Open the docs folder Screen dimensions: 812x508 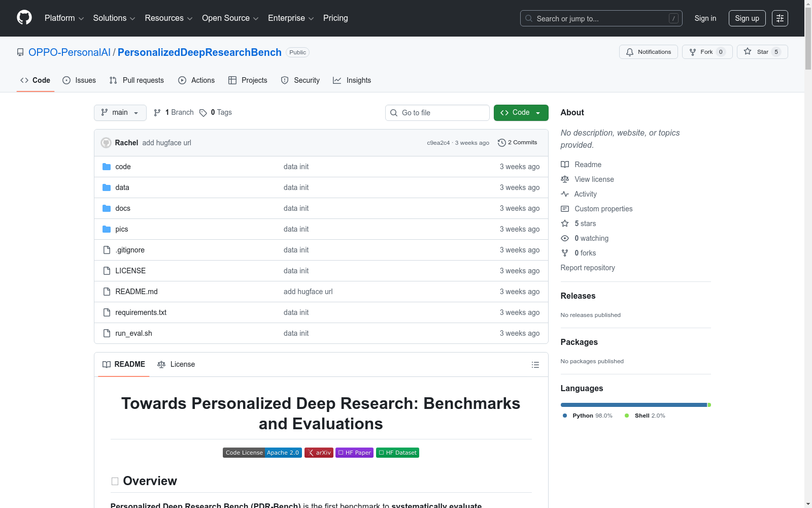pyautogui.click(x=123, y=208)
